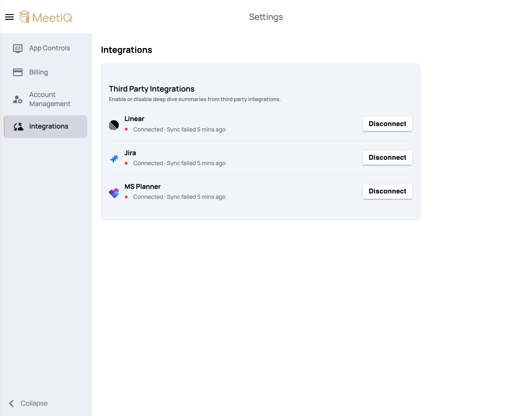Disconnect the Jira integration

pyautogui.click(x=387, y=157)
